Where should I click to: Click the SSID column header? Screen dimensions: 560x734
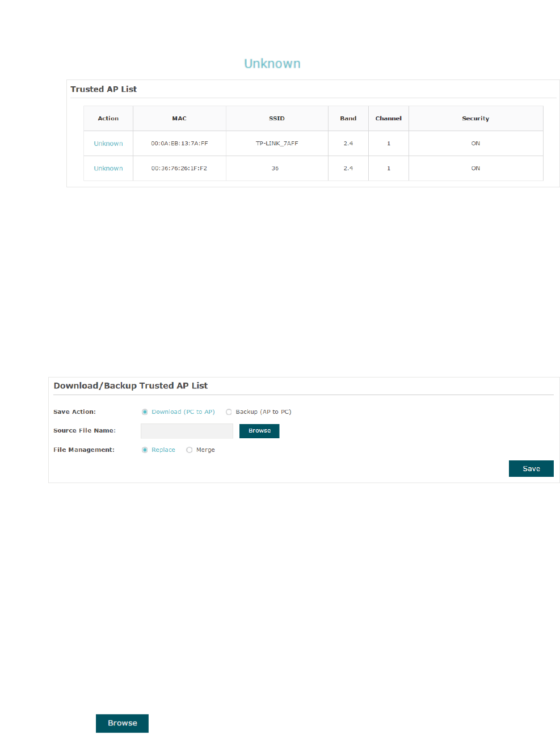click(277, 119)
